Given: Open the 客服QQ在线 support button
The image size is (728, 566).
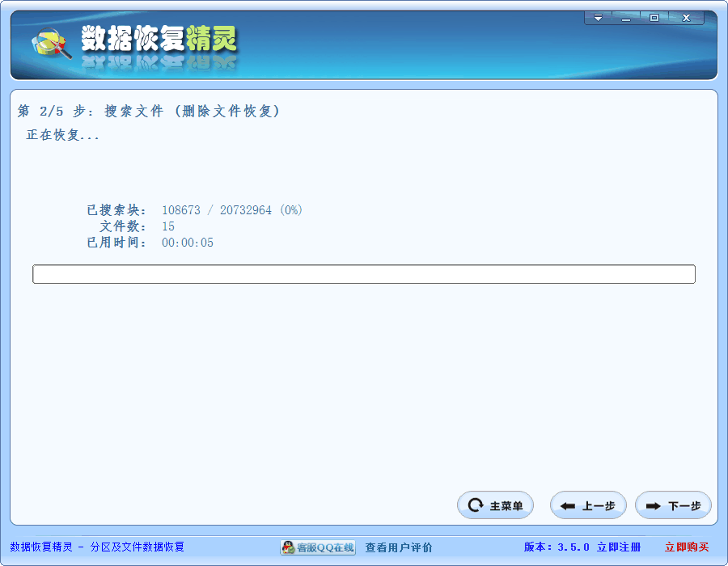Looking at the screenshot, I should pos(318,547).
